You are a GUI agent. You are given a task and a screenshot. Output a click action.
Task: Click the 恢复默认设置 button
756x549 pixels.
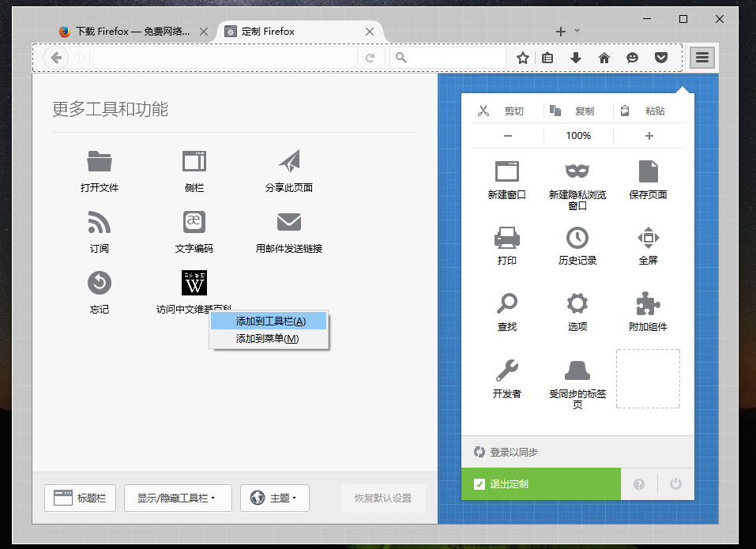pos(383,498)
